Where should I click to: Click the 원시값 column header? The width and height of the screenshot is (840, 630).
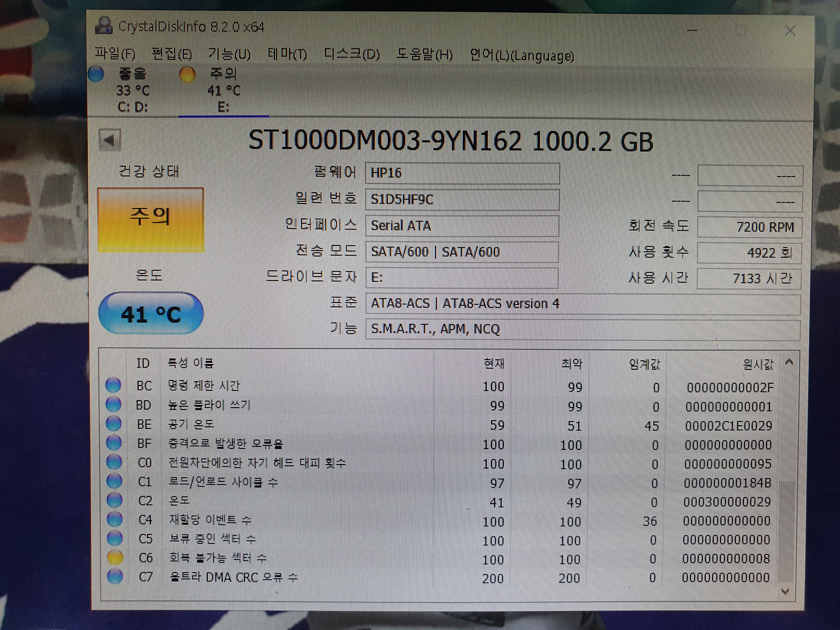coord(758,365)
